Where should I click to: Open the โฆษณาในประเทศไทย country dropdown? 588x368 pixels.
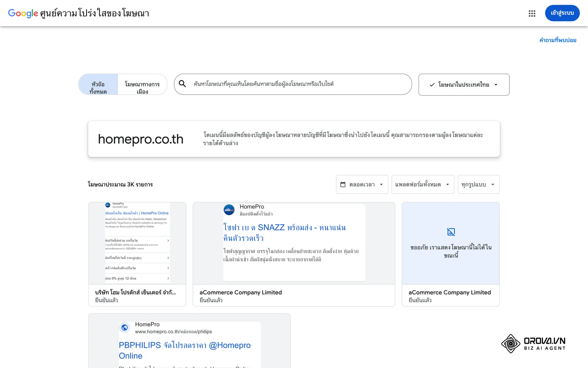click(464, 85)
